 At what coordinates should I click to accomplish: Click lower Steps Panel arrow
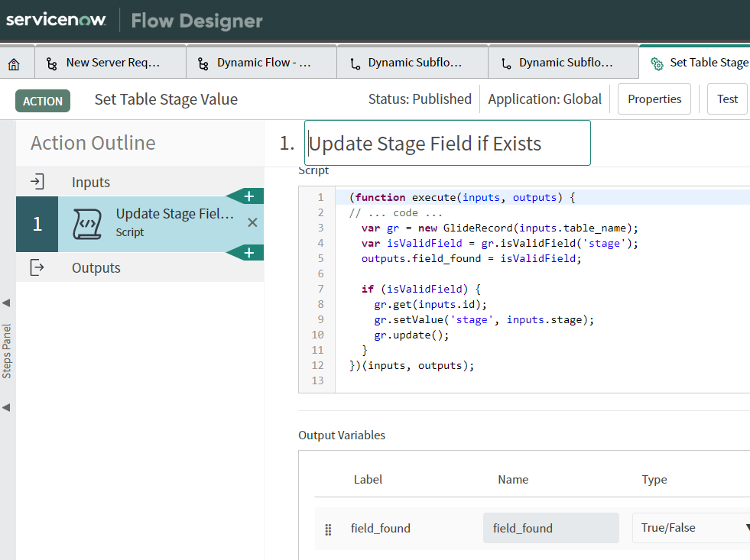(6, 407)
